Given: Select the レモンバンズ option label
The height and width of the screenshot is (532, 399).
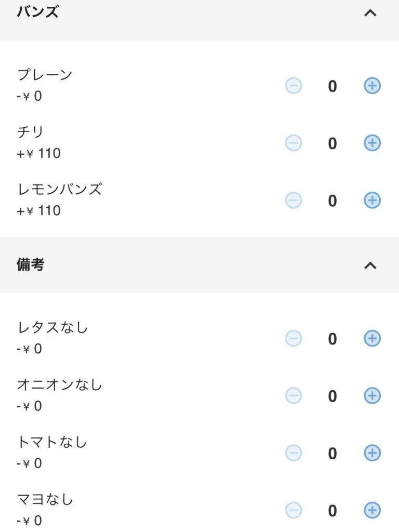Looking at the screenshot, I should (x=59, y=189).
